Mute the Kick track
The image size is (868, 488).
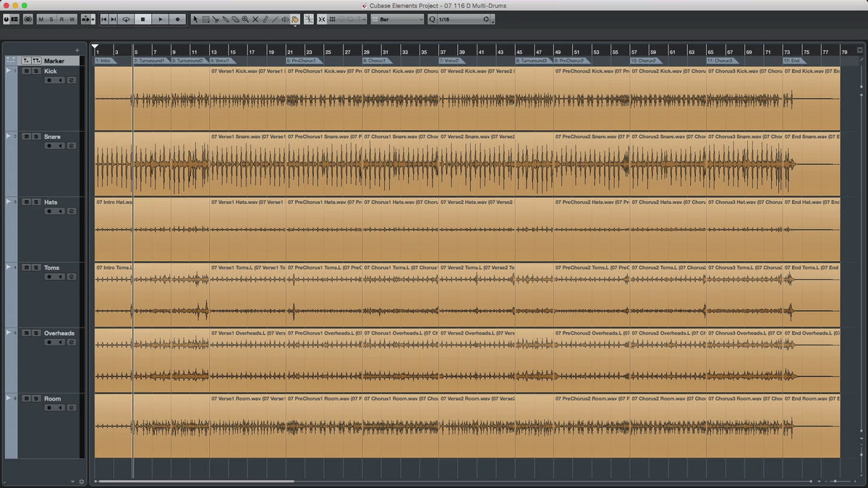click(x=26, y=72)
